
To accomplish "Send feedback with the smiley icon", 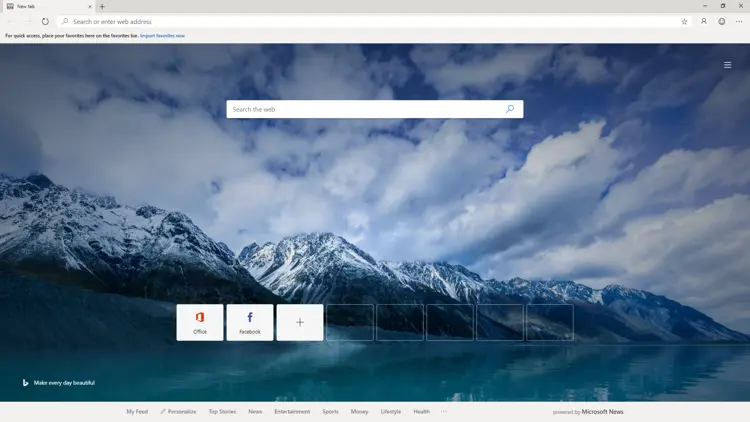I will (722, 22).
